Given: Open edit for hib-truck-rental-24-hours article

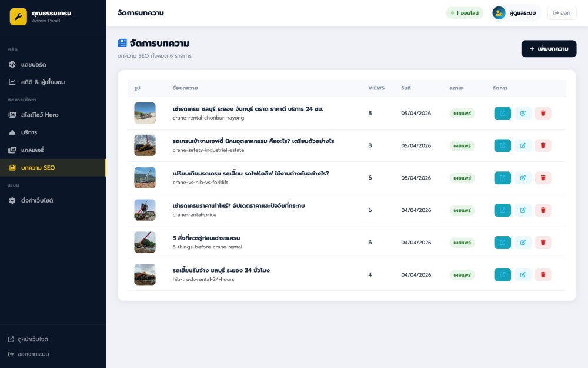Looking at the screenshot, I should tap(523, 274).
